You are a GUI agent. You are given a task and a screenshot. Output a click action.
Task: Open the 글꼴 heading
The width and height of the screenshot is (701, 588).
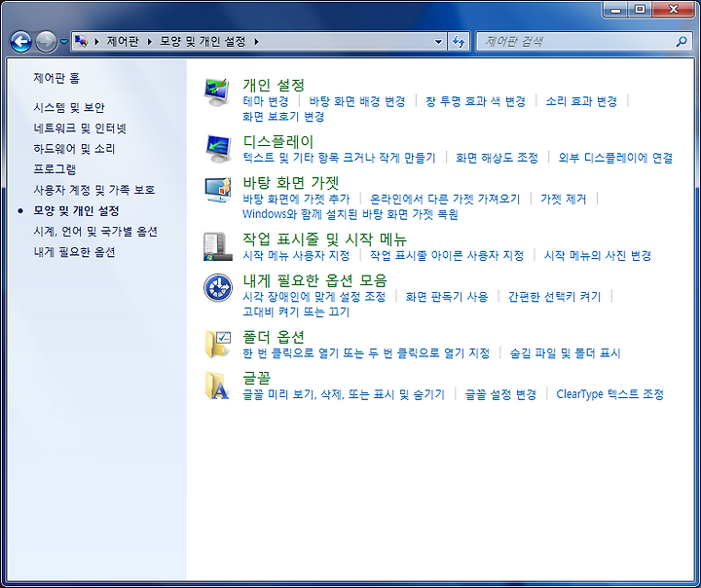pyautogui.click(x=257, y=378)
